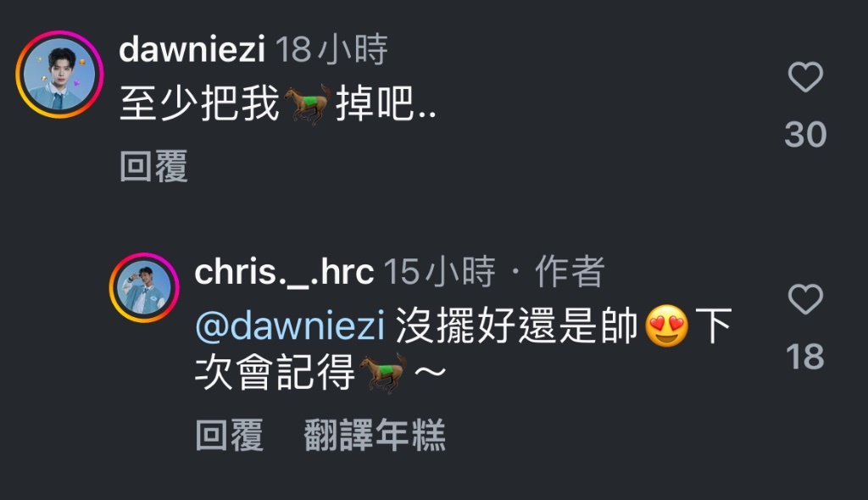Viewport: 868px width, 500px height.
Task: Open chris._.hrc's profile picture story ring
Action: click(x=144, y=287)
